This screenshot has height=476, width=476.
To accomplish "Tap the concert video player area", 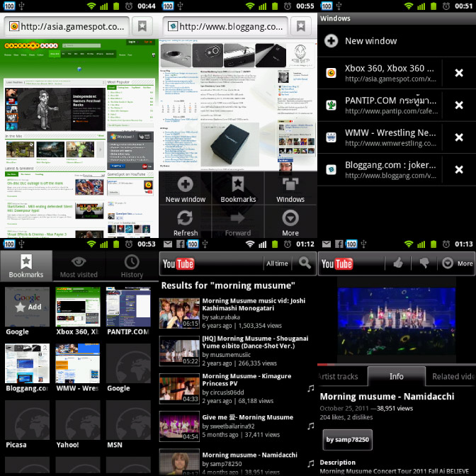I will tap(397, 320).
